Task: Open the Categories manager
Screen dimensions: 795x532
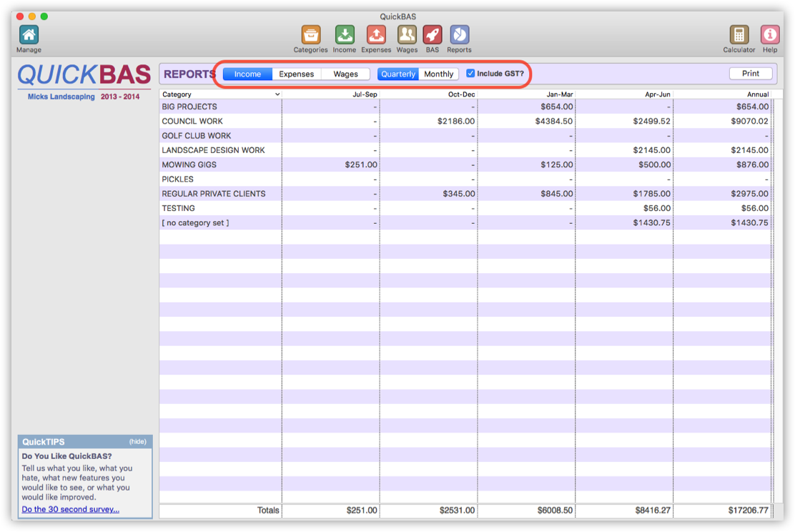Action: pos(310,34)
